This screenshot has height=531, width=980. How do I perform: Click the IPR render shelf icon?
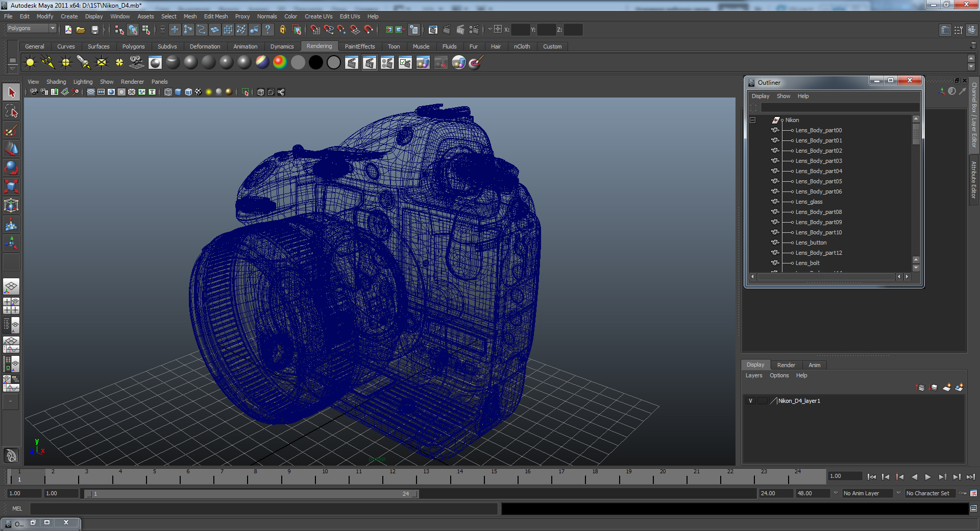click(370, 62)
